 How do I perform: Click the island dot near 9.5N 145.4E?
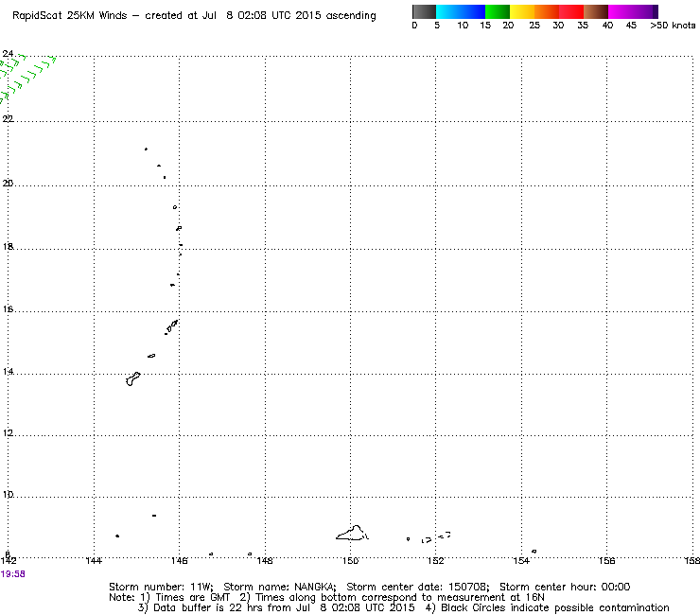[154, 516]
